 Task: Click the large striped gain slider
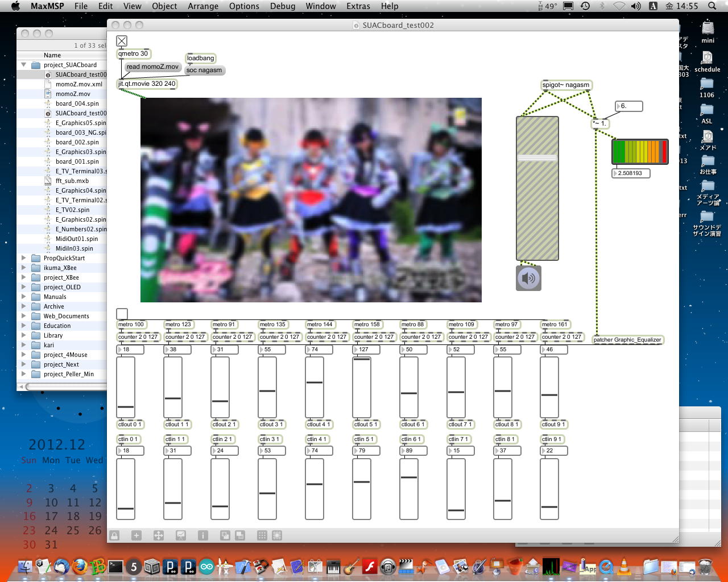coord(537,188)
